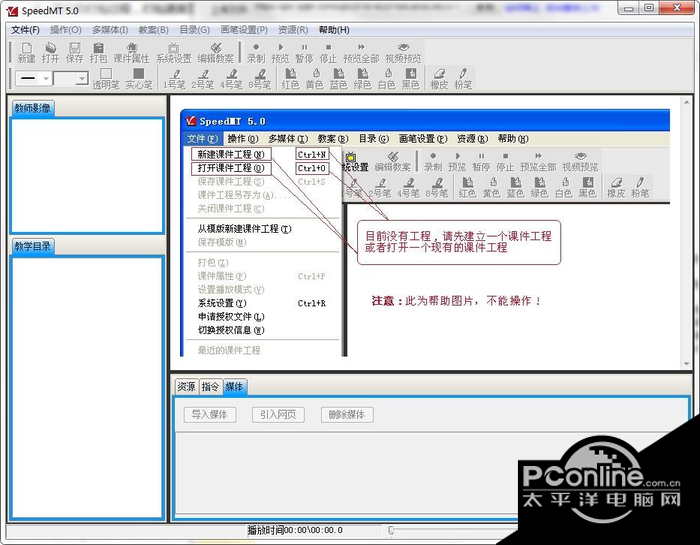Select the 教师影像 panel tab

coord(33,108)
